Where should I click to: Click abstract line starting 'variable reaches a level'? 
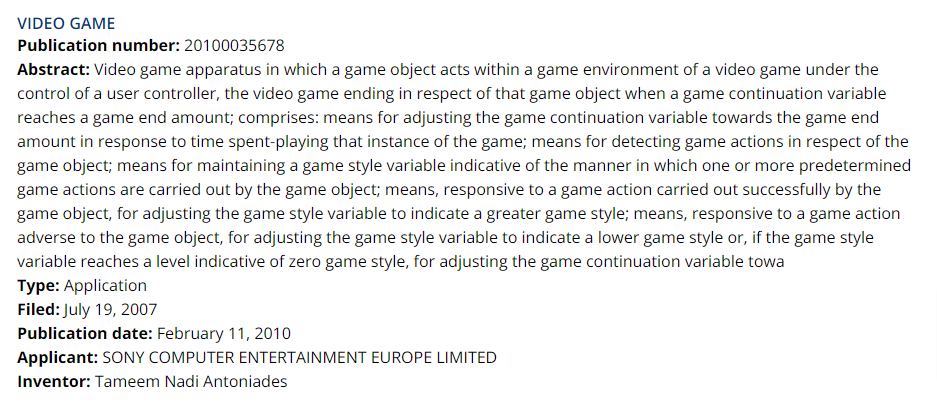pyautogui.click(x=400, y=262)
